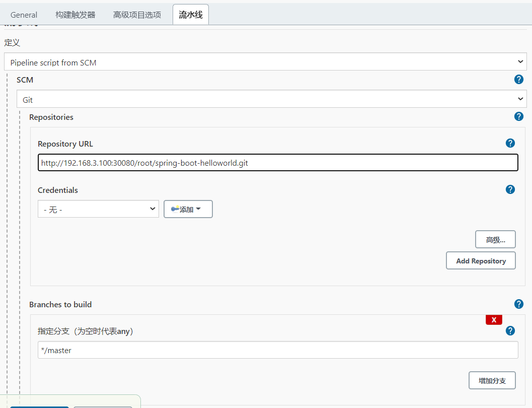Viewport: 532px width, 408px height.
Task: Open help for the SCM setting
Action: point(518,80)
